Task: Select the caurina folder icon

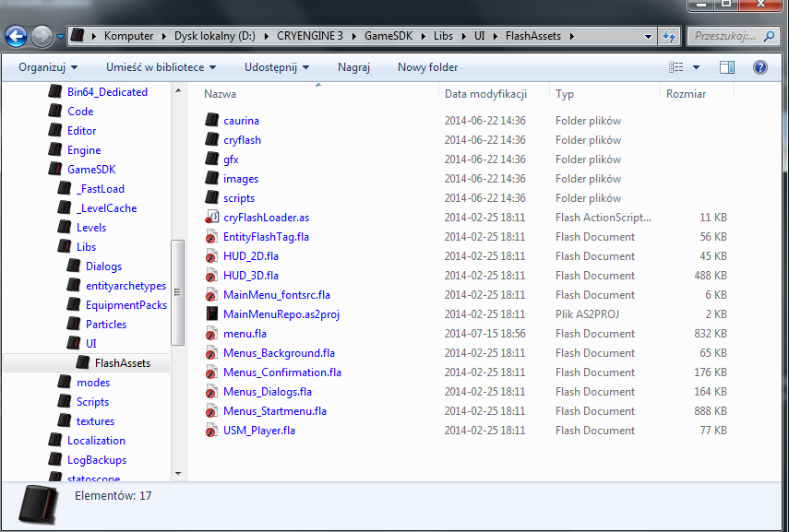Action: [x=212, y=120]
